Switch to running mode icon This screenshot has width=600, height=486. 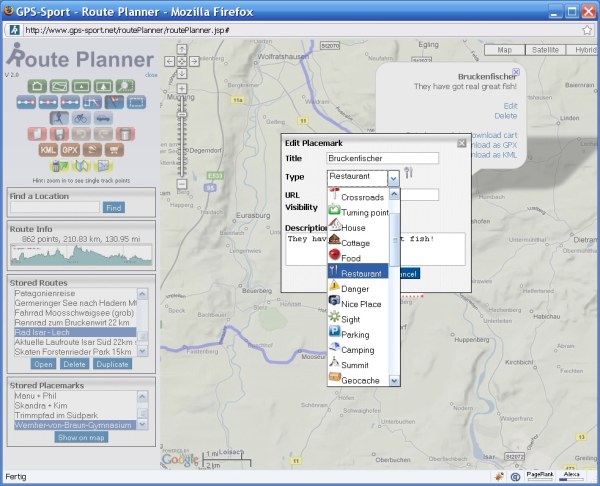pyautogui.click(x=59, y=118)
